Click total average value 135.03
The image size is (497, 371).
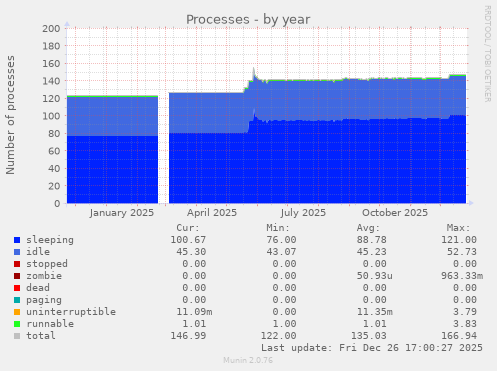tap(368, 336)
